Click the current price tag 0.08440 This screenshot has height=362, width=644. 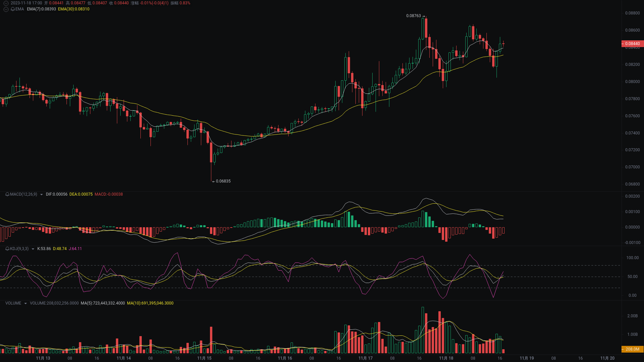pyautogui.click(x=632, y=44)
